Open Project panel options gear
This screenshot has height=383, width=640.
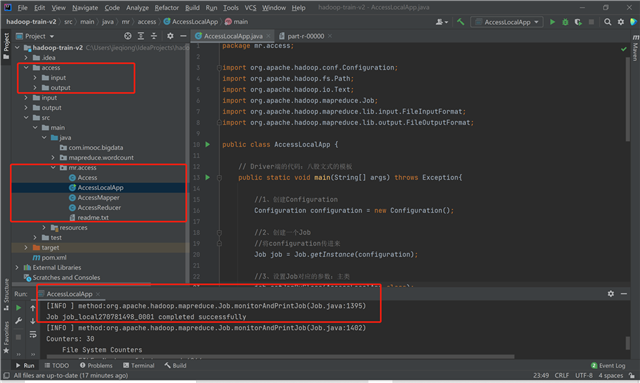170,36
